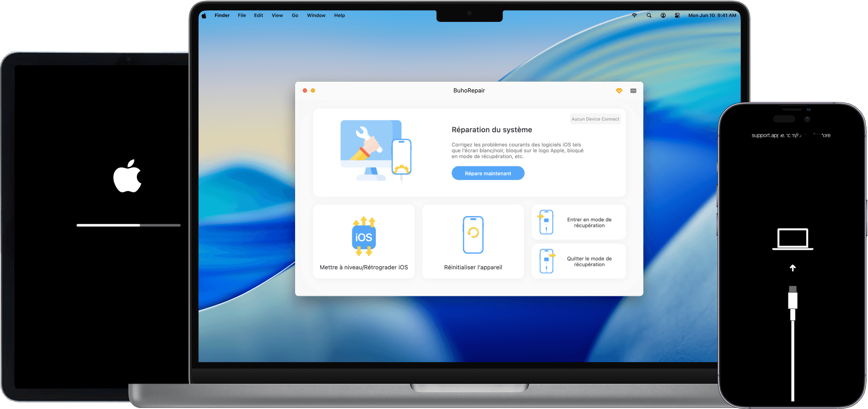The image size is (868, 409).
Task: Choose Réinitialiser l'appareil option
Action: (x=473, y=267)
